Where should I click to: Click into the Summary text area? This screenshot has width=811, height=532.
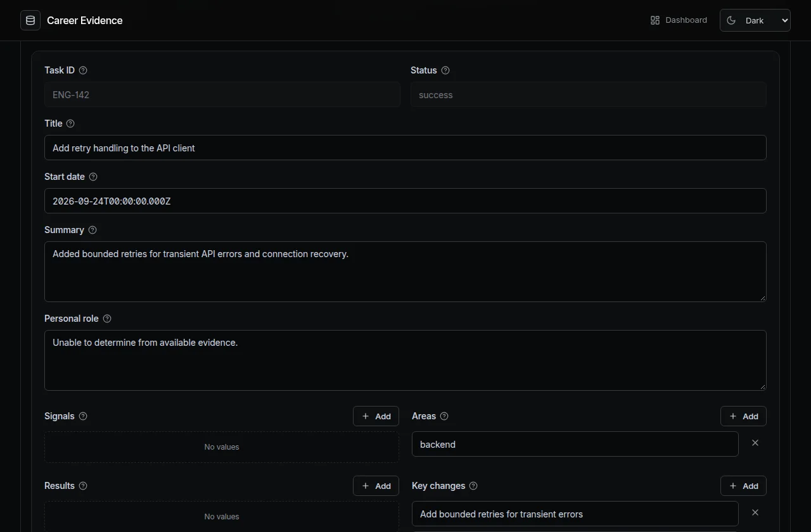[405, 272]
